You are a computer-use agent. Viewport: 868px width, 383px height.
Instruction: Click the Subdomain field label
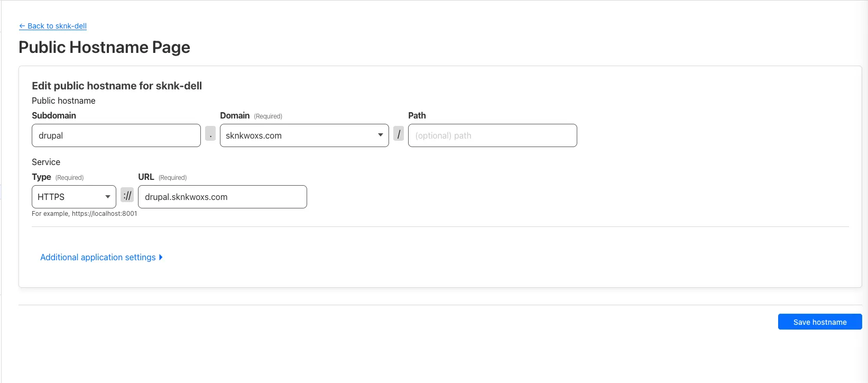[x=54, y=115]
